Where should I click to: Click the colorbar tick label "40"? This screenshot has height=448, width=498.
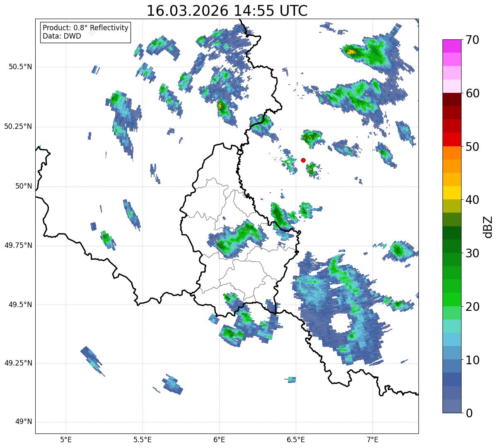pos(473,200)
